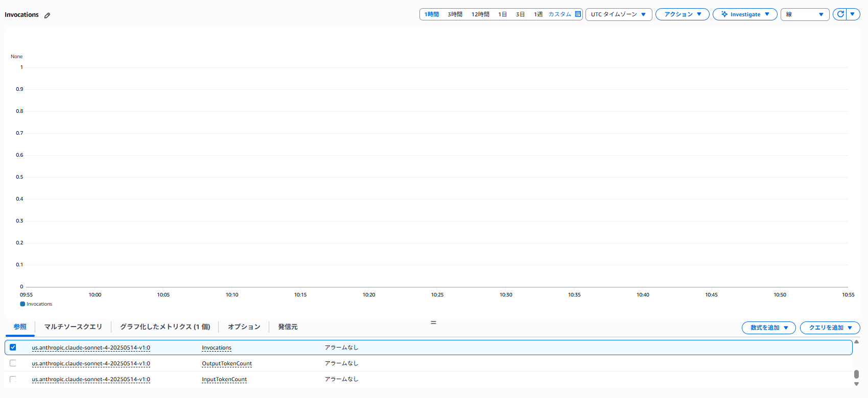Click the InputTokenCount metric name link
Viewport: 868px width, 398px height.
[224, 380]
